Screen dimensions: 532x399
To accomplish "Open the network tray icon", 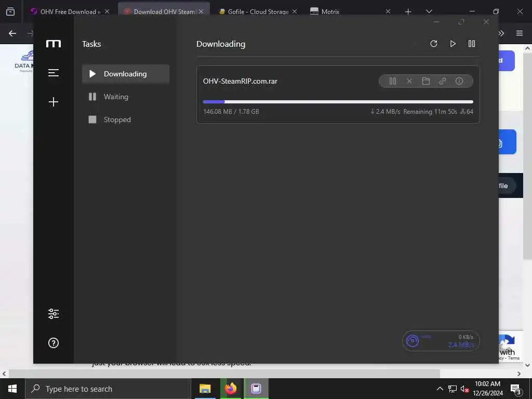I will click(453, 389).
